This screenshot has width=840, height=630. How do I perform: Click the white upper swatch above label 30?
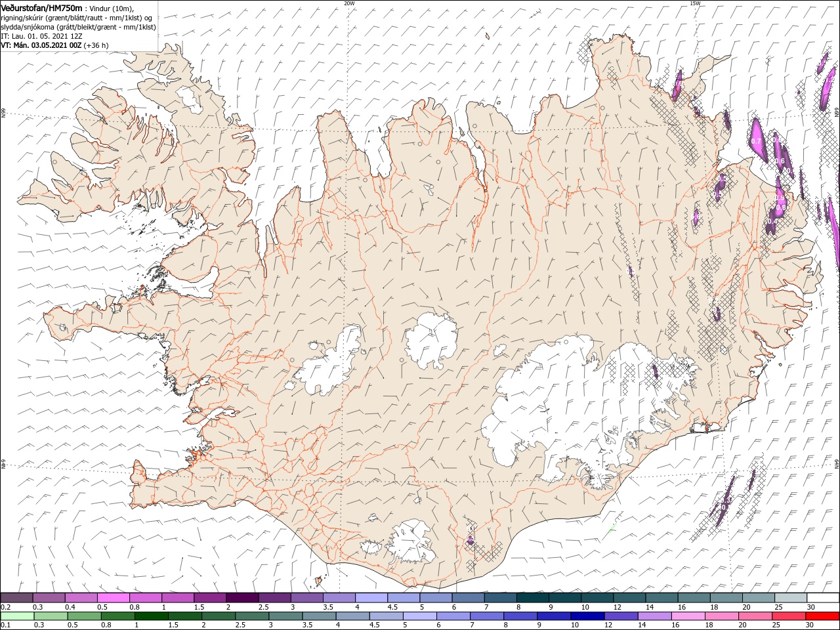[x=823, y=598]
